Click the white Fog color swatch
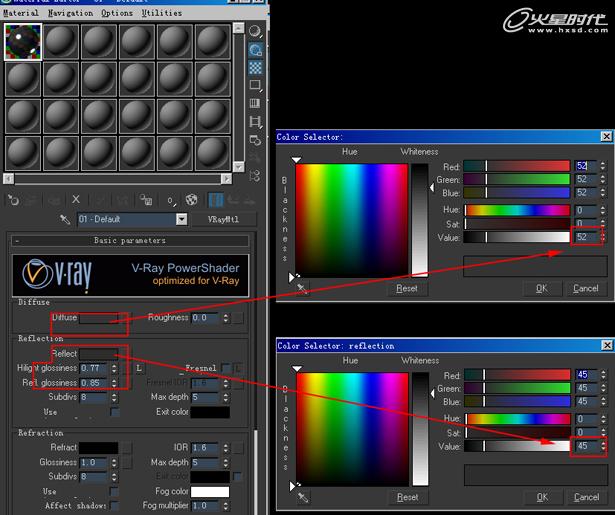The image size is (615, 515). tap(210, 491)
